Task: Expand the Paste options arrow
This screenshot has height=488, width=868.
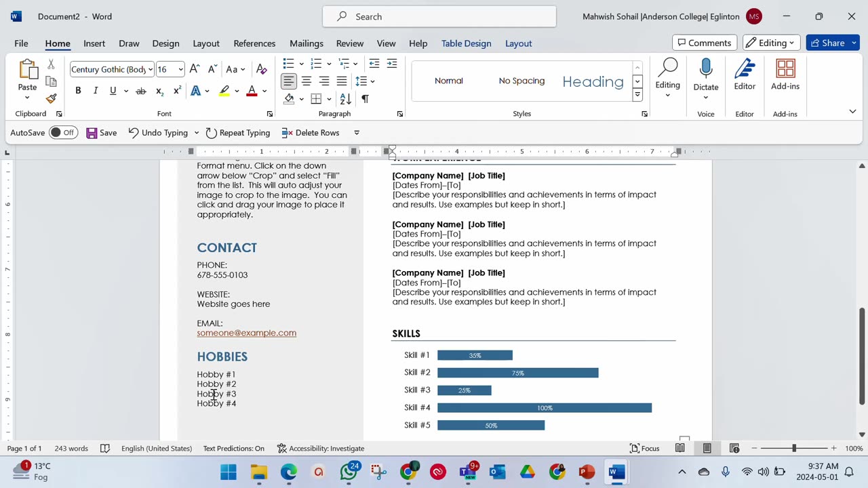Action: click(27, 97)
